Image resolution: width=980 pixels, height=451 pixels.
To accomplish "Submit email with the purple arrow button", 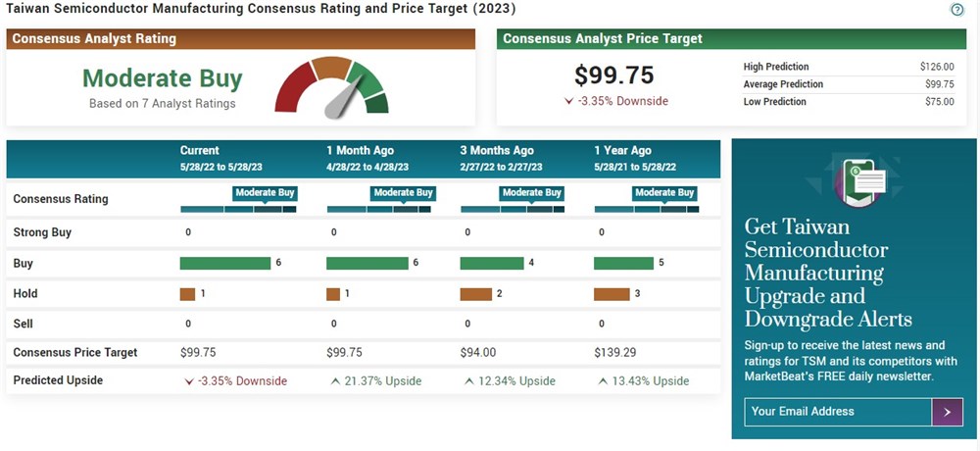I will point(947,412).
